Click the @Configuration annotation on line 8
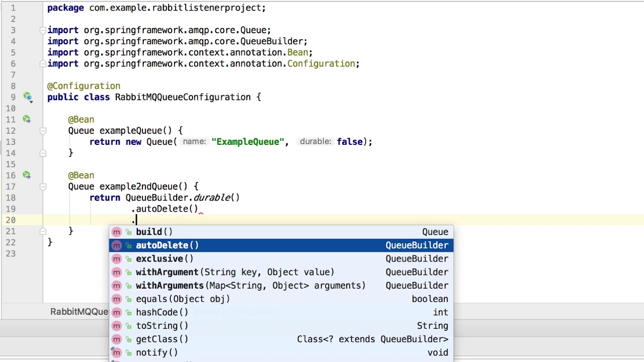The image size is (644, 362). [x=84, y=86]
